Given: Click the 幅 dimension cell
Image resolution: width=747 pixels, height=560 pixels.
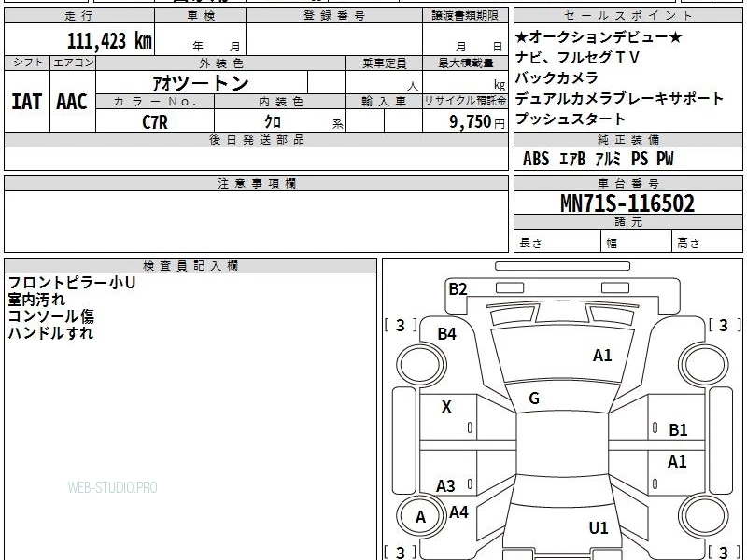Looking at the screenshot, I should pos(637,243).
